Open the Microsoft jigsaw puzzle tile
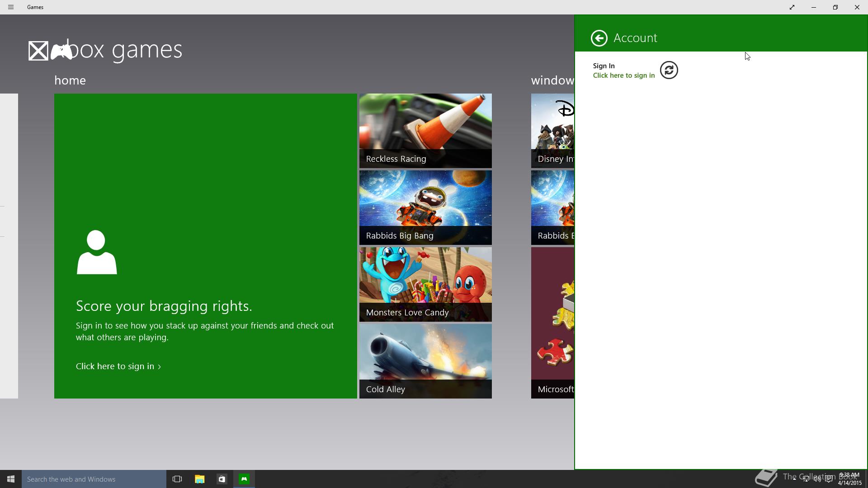The height and width of the screenshot is (488, 868). [x=552, y=323]
